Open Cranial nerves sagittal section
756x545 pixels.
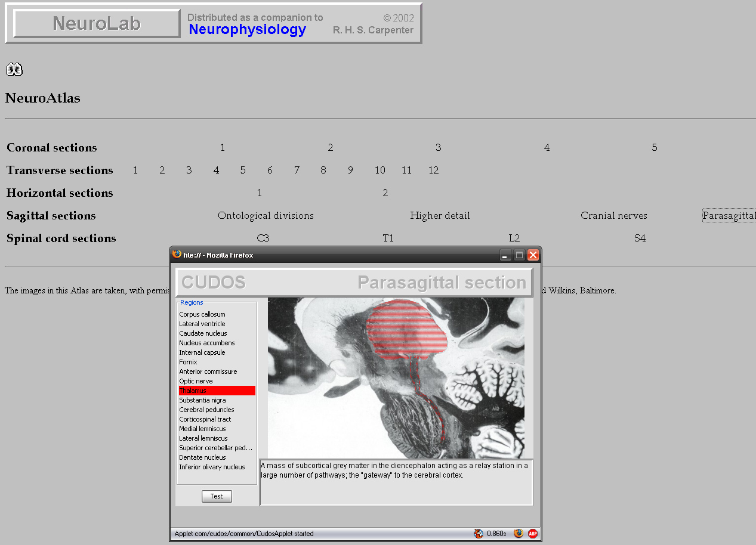(613, 216)
